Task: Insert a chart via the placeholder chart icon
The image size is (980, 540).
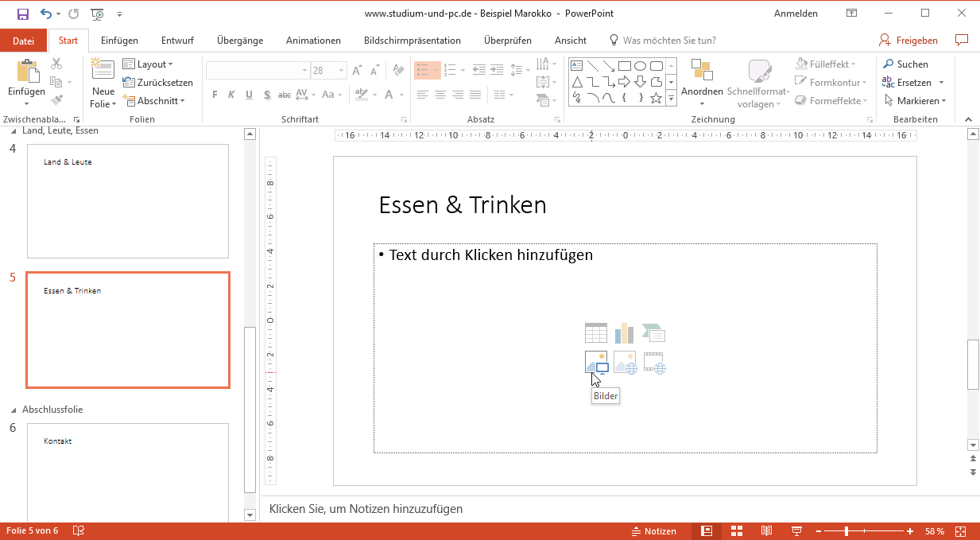Action: click(625, 332)
